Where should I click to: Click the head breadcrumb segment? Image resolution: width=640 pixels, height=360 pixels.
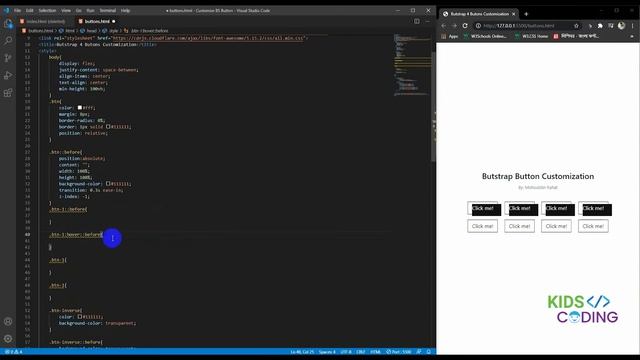point(89,31)
